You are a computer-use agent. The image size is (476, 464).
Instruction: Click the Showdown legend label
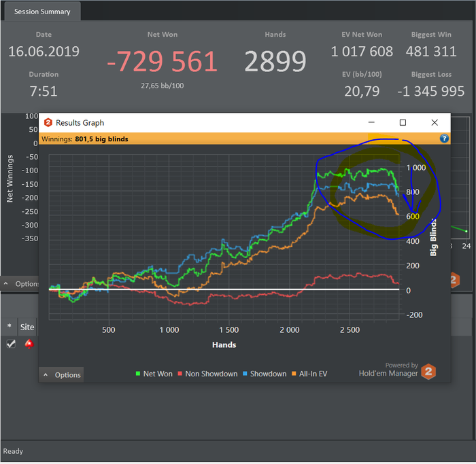(268, 374)
